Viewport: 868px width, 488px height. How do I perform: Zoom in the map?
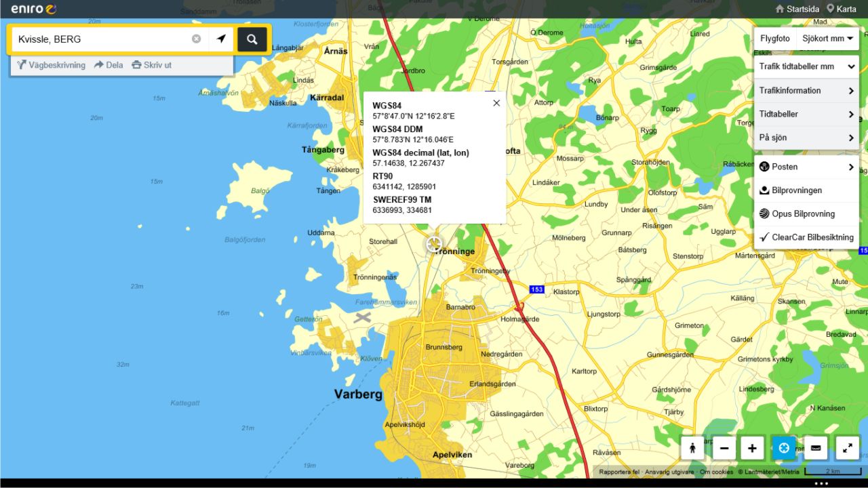pos(752,448)
